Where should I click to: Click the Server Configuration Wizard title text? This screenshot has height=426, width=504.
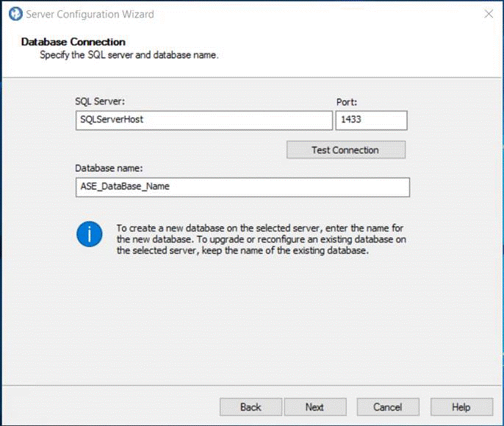click(90, 14)
